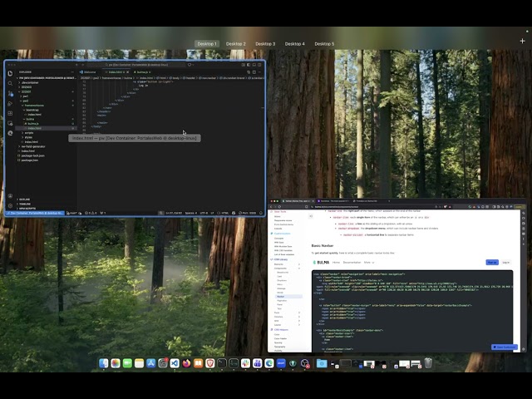
Task: Open VS Code Run and Debug icon
Action: (x=10, y=103)
